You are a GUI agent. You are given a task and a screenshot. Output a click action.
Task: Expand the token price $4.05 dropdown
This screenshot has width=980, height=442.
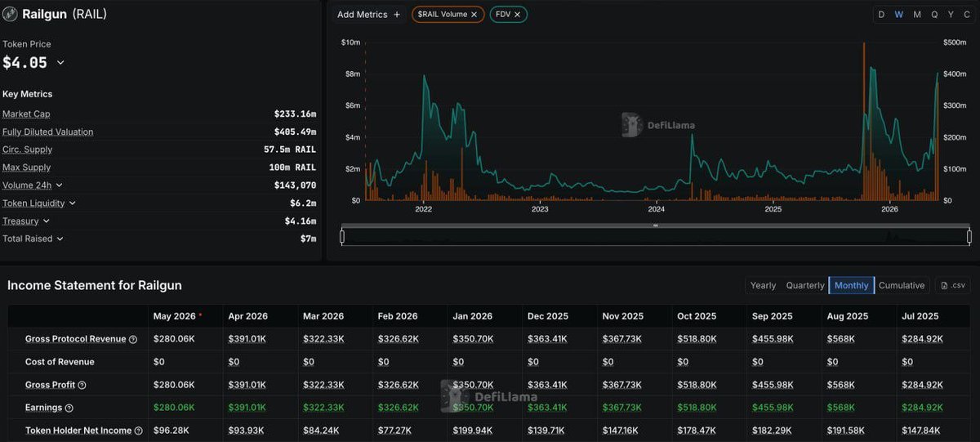click(60, 63)
